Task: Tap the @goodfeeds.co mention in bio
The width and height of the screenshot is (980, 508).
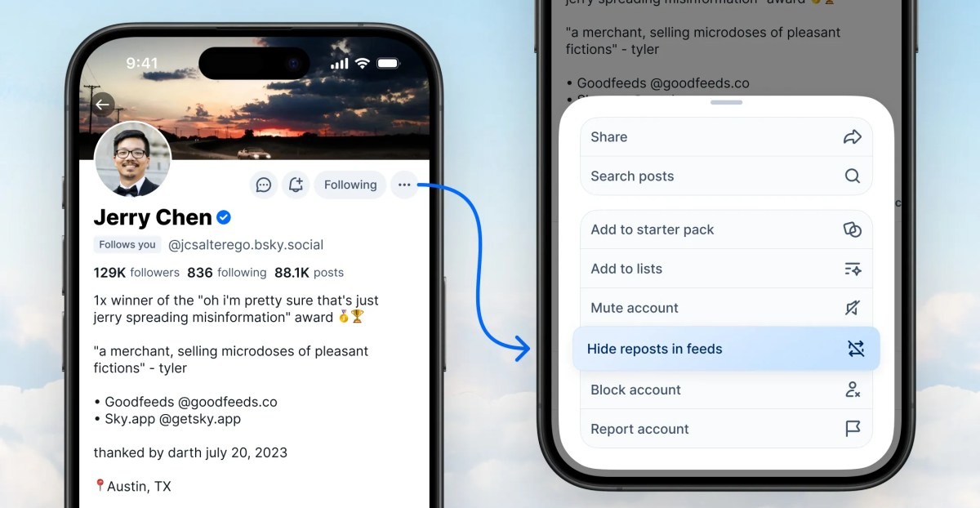Action: click(x=227, y=402)
